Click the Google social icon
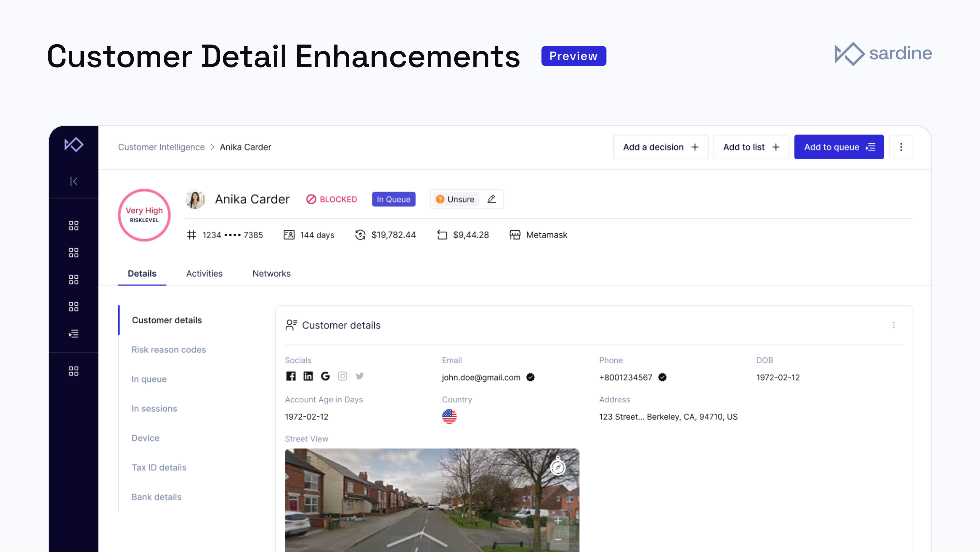Viewport: 980px width, 552px height. [x=325, y=376]
